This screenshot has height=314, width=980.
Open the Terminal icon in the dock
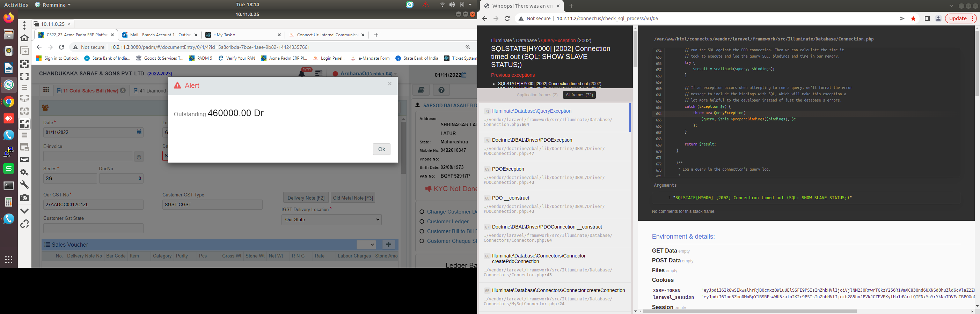pyautogui.click(x=9, y=186)
